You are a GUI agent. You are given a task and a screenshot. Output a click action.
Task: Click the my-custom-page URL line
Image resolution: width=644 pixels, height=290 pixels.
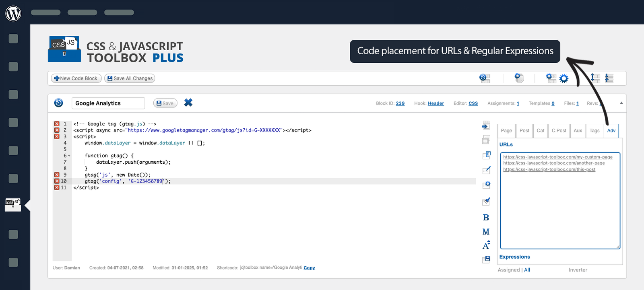558,157
